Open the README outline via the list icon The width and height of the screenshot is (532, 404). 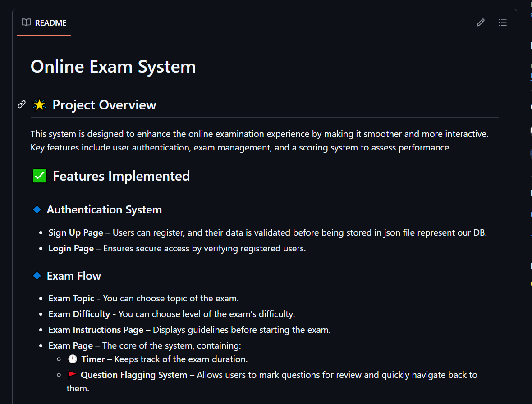pos(503,23)
